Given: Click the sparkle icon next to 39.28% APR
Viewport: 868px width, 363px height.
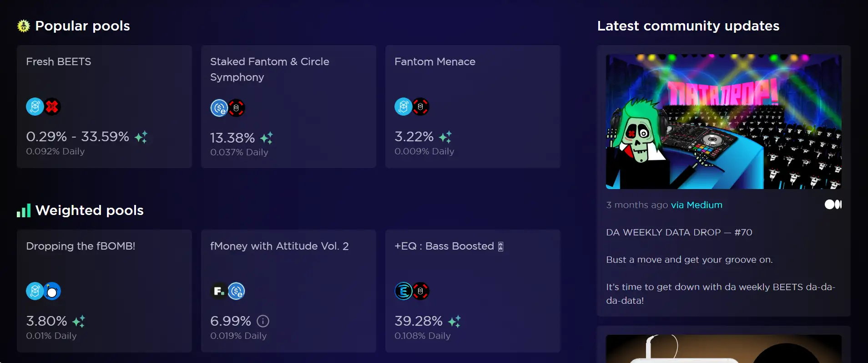Looking at the screenshot, I should [x=454, y=321].
